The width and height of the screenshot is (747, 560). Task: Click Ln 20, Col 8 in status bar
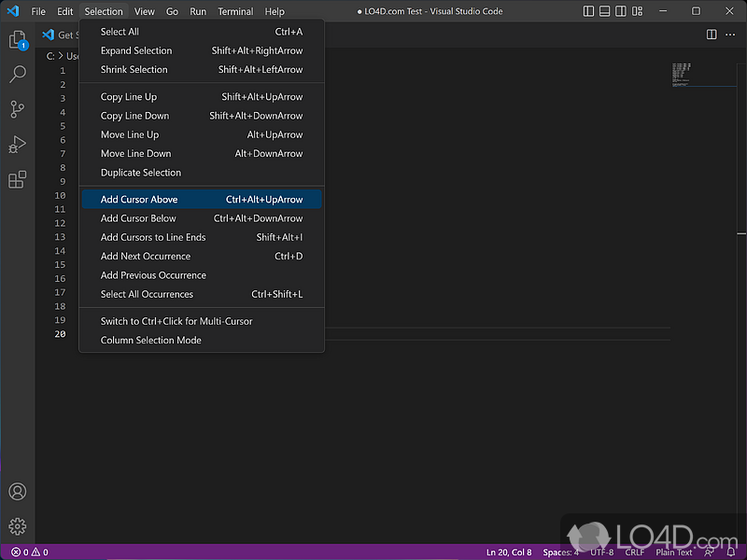508,553
